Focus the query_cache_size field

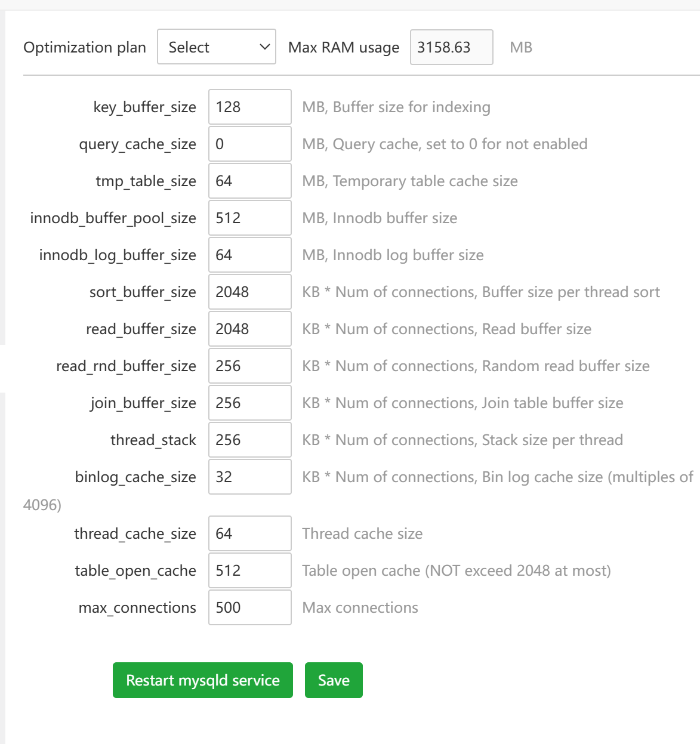249,144
